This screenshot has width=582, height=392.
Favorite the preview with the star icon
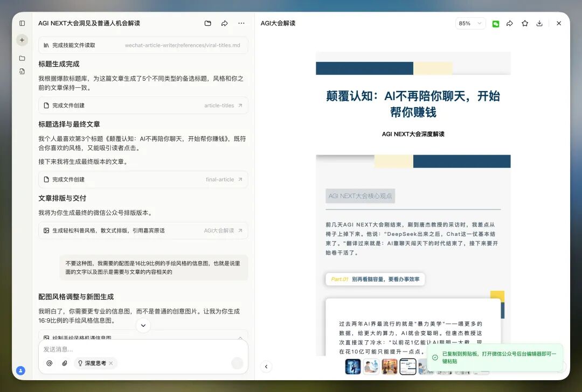[525, 23]
